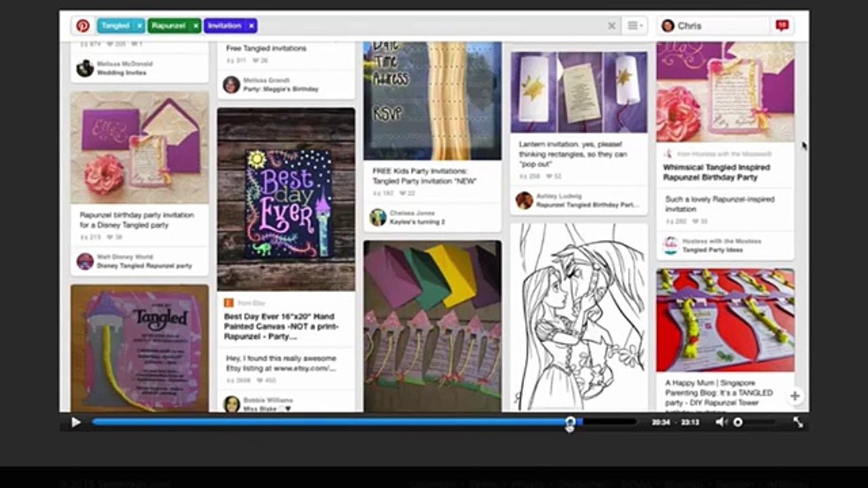Open the lantern invitation pin image

click(x=579, y=91)
